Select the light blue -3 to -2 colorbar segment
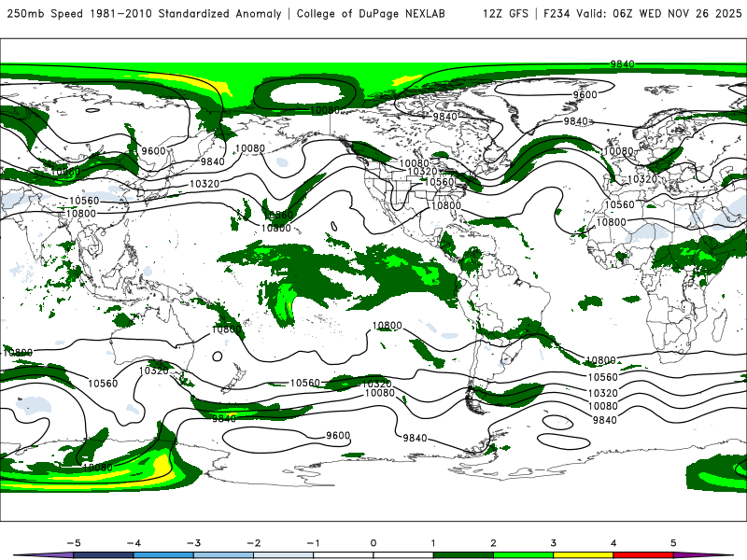The height and width of the screenshot is (560, 747). 223,555
